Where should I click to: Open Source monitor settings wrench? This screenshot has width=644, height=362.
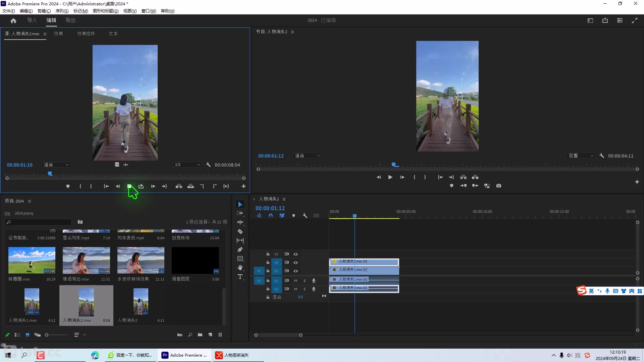tap(208, 165)
